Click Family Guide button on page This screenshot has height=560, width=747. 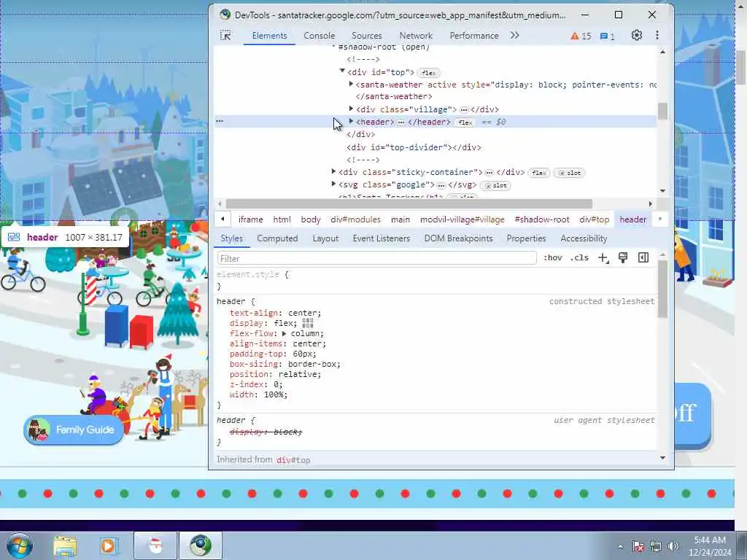click(x=74, y=429)
